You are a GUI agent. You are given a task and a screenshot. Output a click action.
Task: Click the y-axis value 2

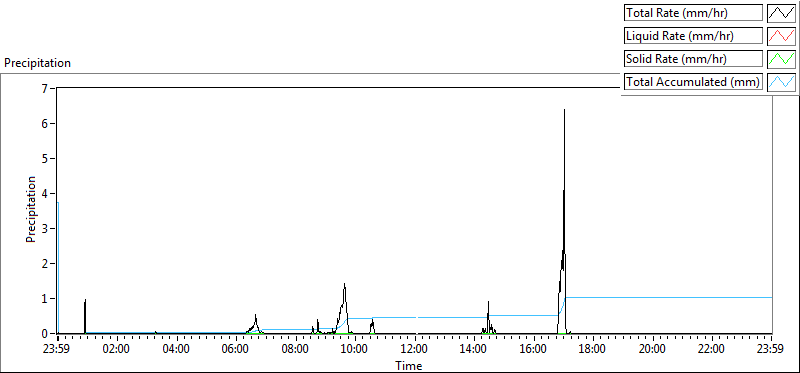[x=44, y=264]
